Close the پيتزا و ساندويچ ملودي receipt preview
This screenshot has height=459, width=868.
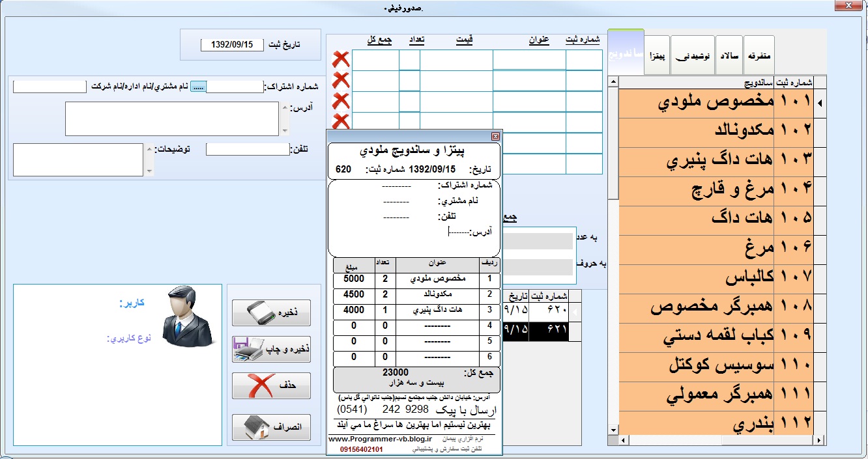click(x=495, y=137)
